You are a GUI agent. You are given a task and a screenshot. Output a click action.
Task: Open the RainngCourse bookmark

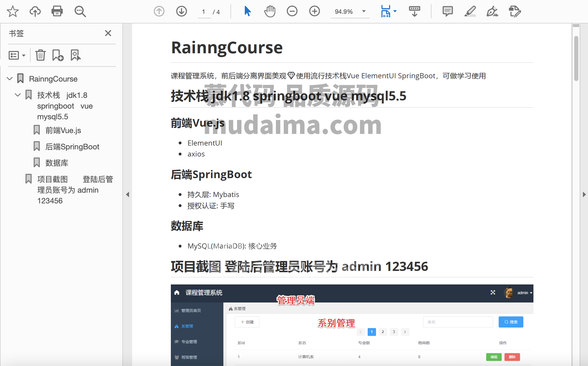click(x=53, y=79)
